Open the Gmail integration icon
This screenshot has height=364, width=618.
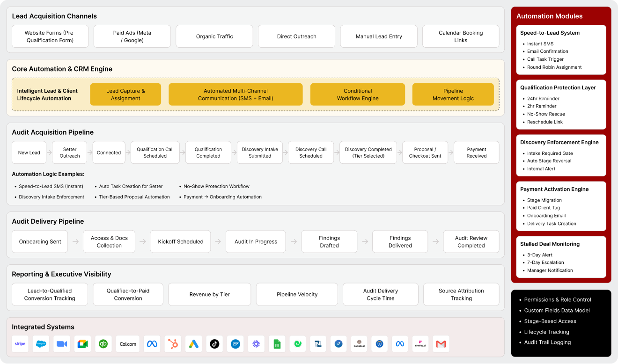coord(441,344)
